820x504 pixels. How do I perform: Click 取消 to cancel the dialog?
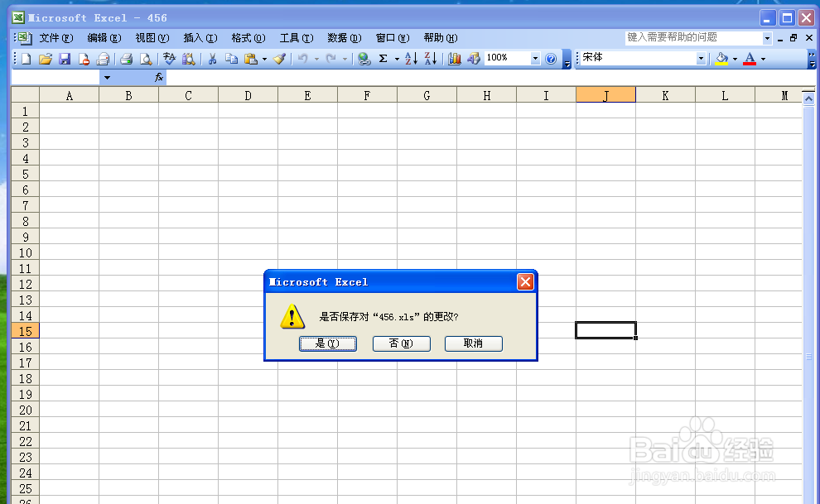473,343
